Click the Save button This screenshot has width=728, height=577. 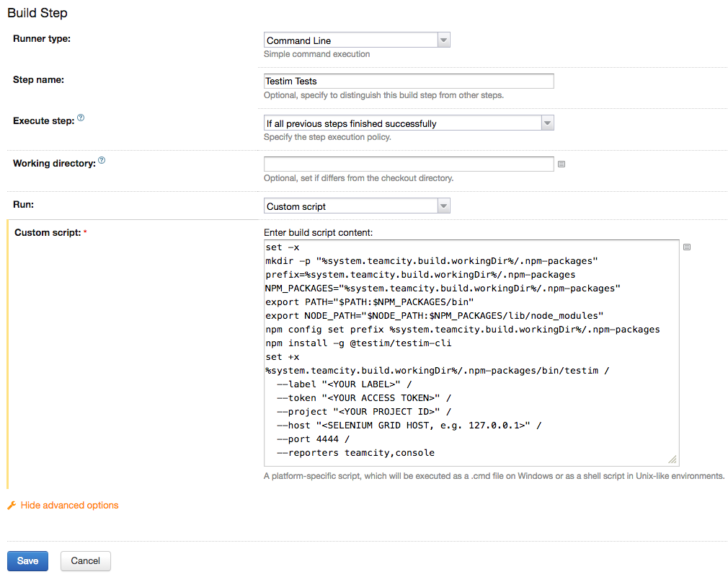click(x=27, y=560)
